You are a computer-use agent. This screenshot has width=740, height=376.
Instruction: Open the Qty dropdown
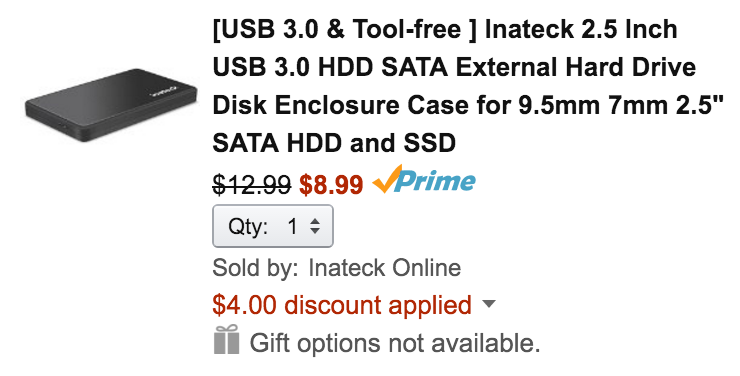273,226
